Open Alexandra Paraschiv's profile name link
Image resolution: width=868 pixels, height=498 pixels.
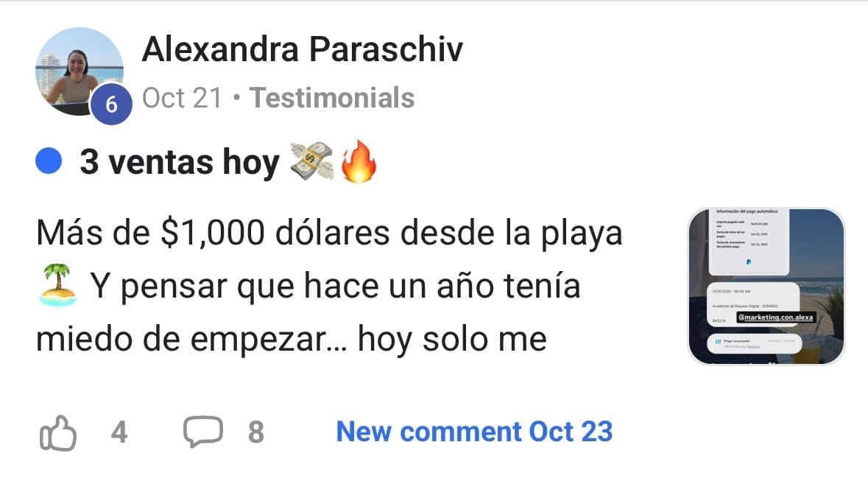[x=303, y=49]
